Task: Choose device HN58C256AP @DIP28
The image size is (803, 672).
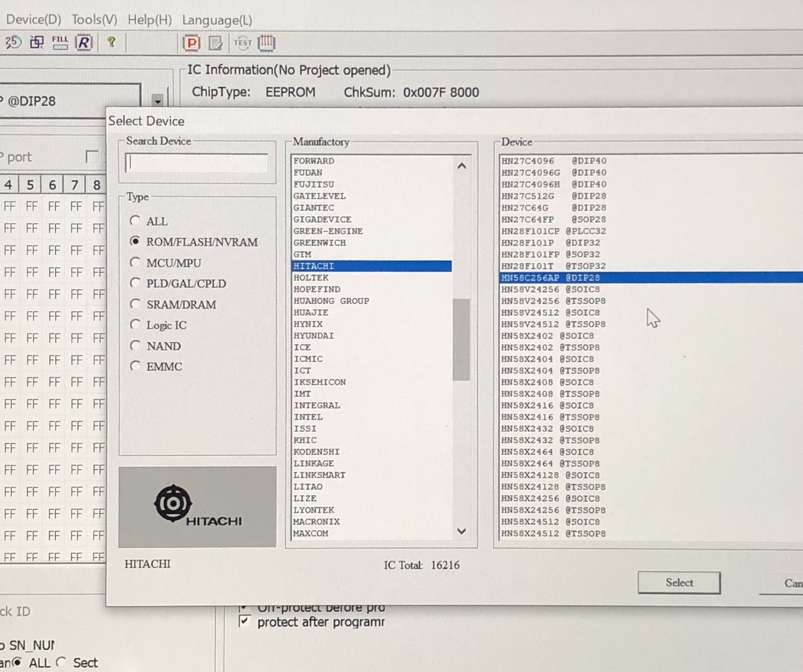Action: click(x=650, y=277)
